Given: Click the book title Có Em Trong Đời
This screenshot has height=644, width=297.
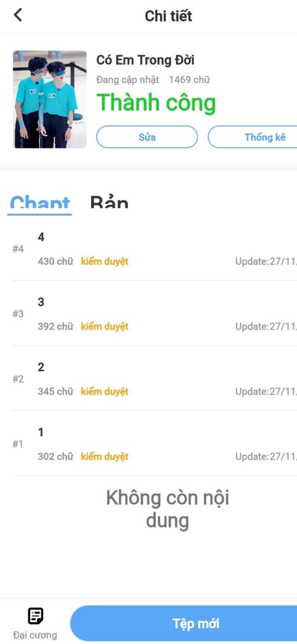Looking at the screenshot, I should click(x=145, y=60).
